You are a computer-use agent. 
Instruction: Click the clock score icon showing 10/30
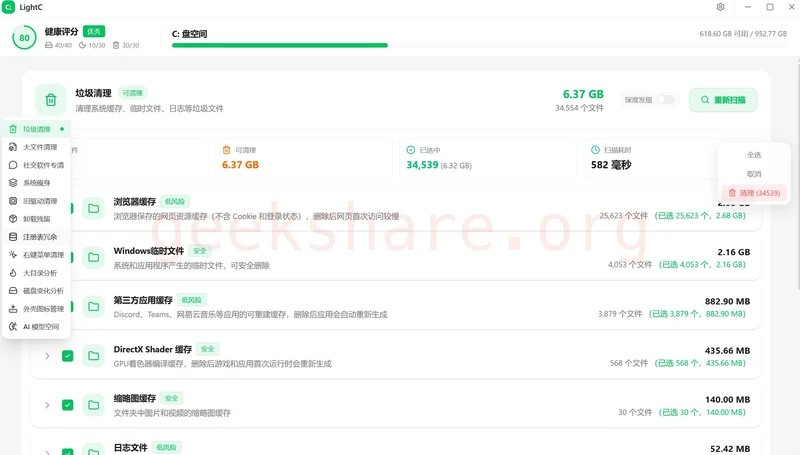[x=82, y=45]
